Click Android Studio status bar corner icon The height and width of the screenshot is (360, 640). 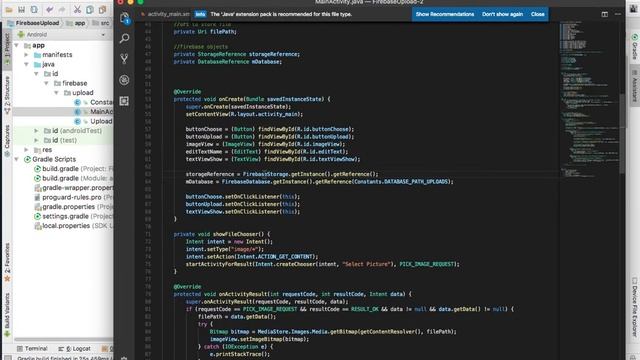7,358
